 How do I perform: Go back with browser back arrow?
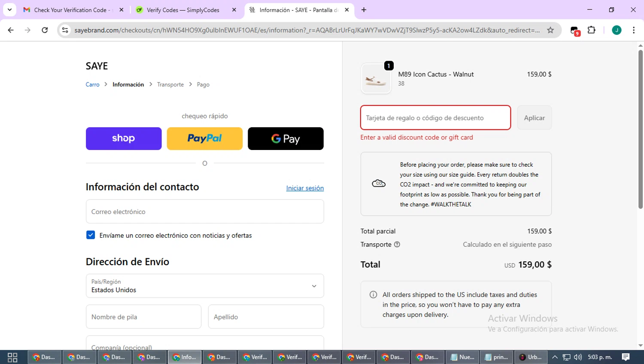11,30
